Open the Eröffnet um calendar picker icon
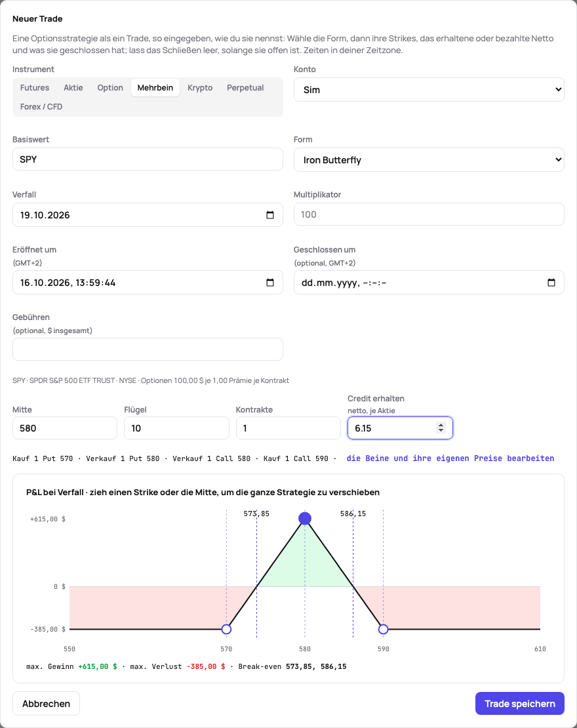 270,283
